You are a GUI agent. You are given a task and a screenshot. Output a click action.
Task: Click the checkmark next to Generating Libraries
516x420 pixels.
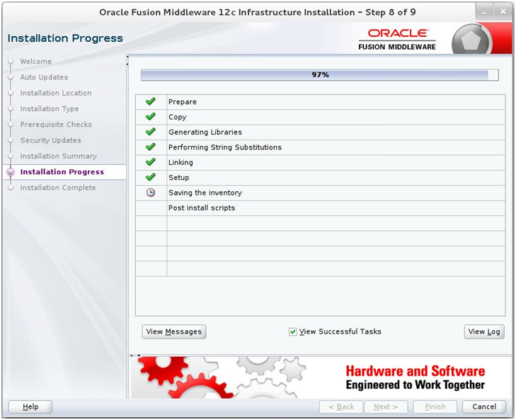[x=150, y=132]
